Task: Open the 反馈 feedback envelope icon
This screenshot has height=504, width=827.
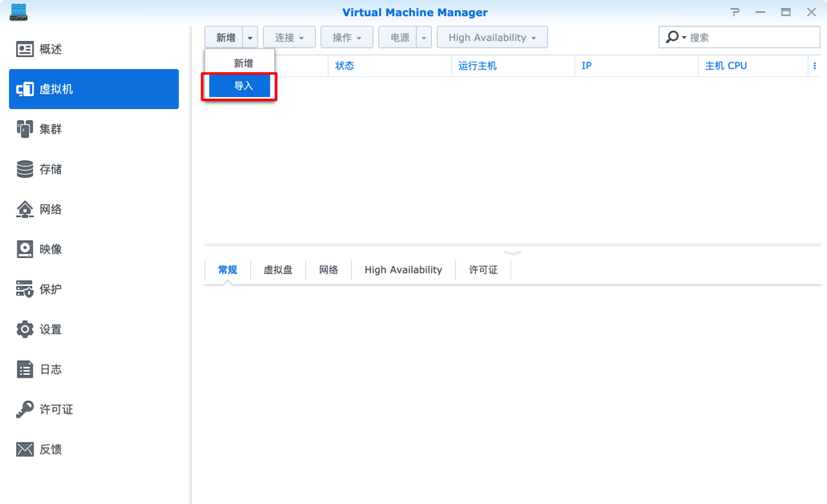Action: pyautogui.click(x=25, y=450)
